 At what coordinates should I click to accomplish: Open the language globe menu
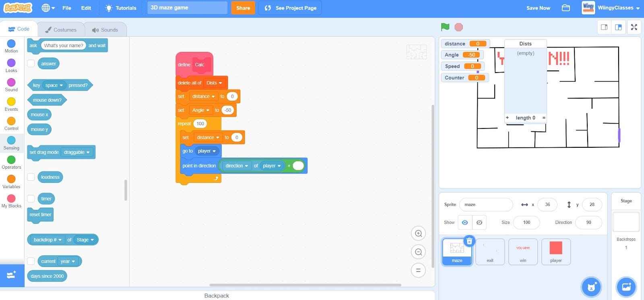48,8
